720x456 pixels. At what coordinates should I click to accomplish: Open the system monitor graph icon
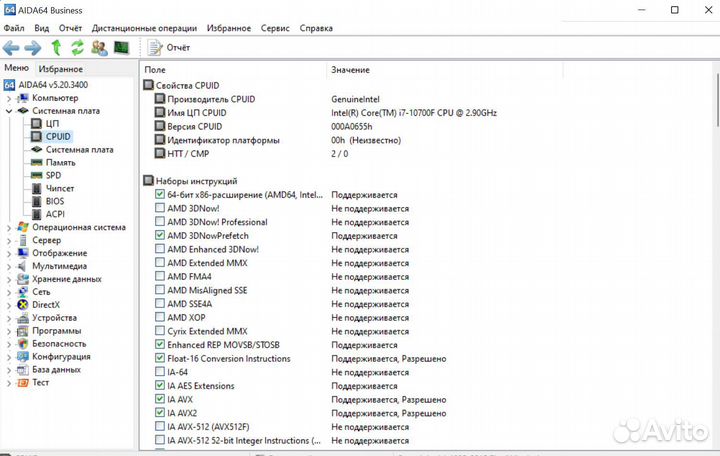coord(122,47)
